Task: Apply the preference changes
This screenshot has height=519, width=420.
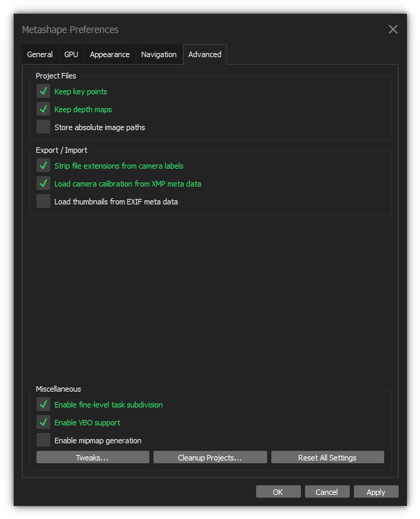Action: (376, 492)
